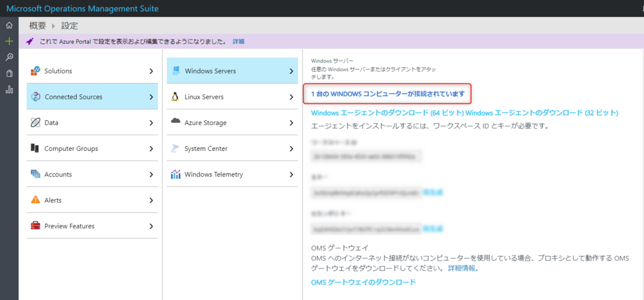The width and height of the screenshot is (644, 300).
Task: Expand the Preview Features chevron
Action: (x=151, y=226)
